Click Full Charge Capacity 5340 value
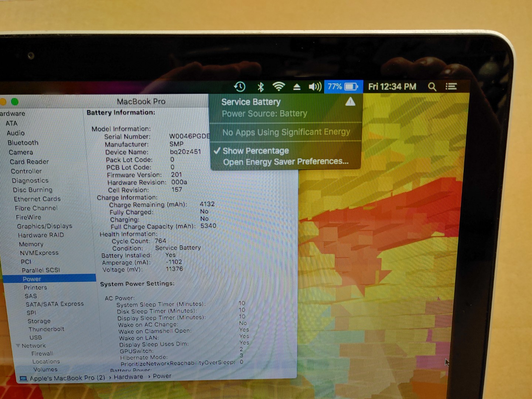Screen dimensions: 532x399 coord(208,226)
